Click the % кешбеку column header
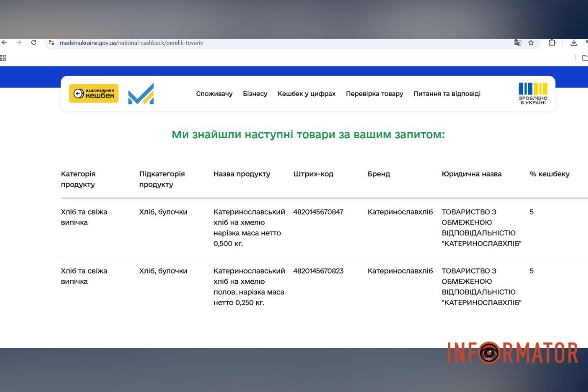Viewport: 588px width, 392px height. click(550, 174)
